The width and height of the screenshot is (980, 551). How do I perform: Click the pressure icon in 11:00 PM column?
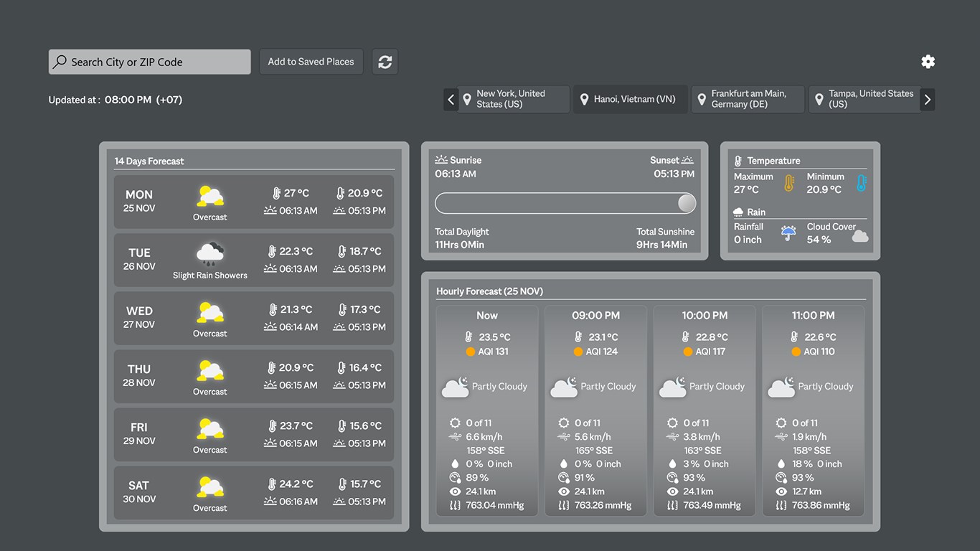(x=781, y=505)
